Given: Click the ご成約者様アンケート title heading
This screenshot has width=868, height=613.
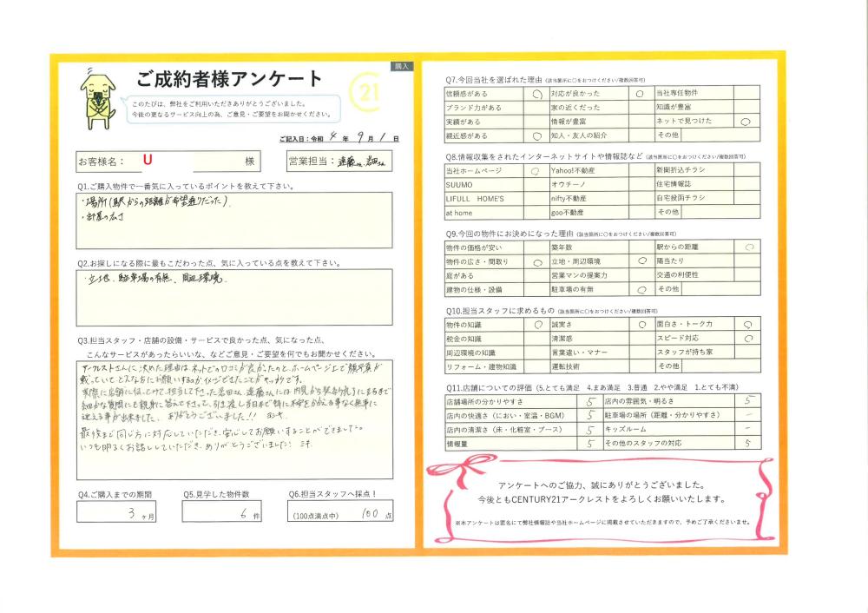Looking at the screenshot, I should tap(229, 78).
